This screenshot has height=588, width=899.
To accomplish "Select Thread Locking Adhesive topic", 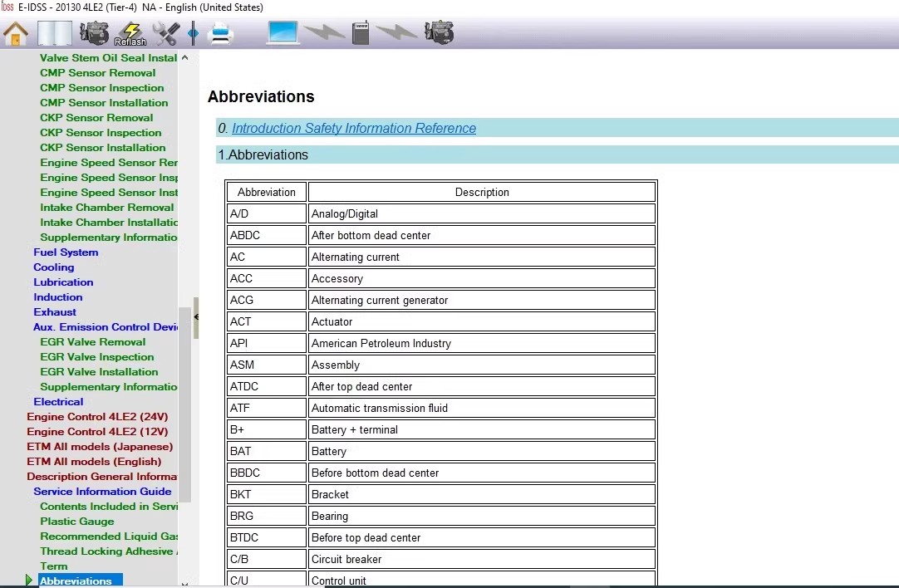I will 108,551.
